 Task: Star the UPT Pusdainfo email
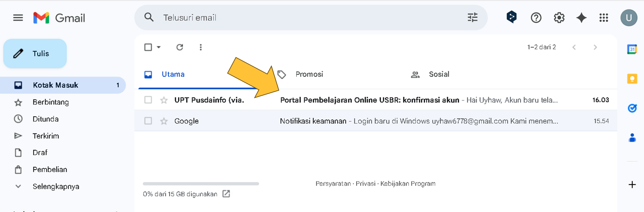[164, 100]
